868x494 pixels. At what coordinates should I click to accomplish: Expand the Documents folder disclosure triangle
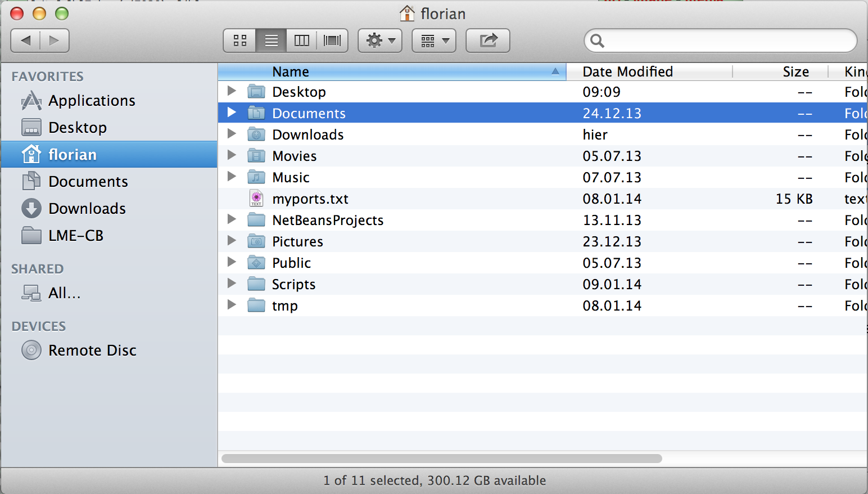[232, 113]
